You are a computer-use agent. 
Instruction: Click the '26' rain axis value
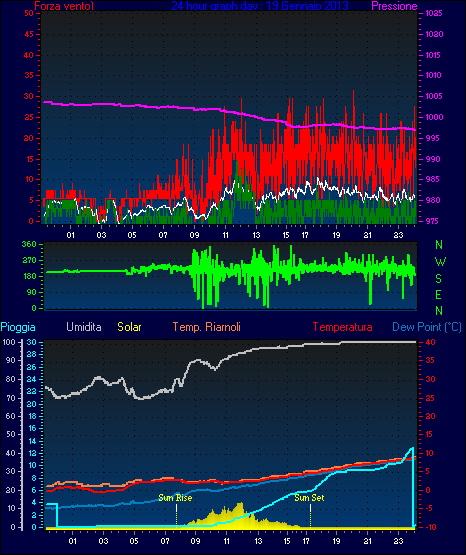[x=32, y=367]
